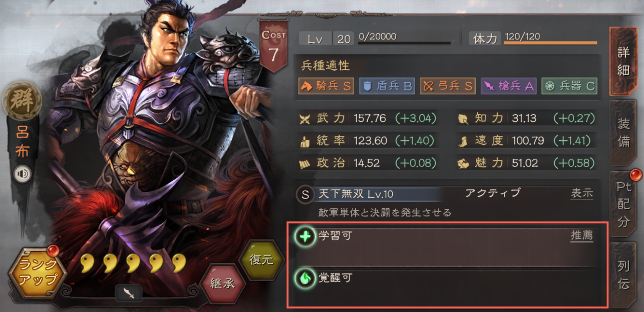The height and width of the screenshot is (312, 644).
Task: Switch to the 装備 tab
Action: (x=624, y=132)
